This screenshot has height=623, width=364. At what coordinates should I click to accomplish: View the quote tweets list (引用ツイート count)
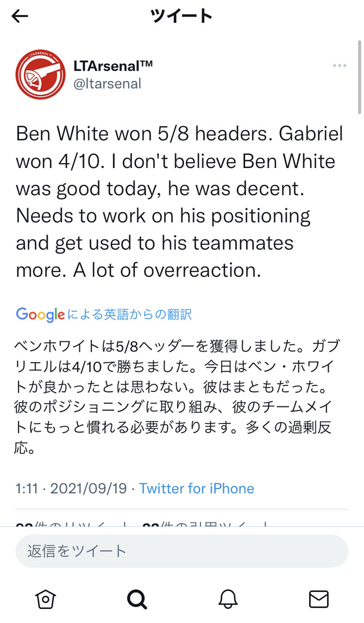click(205, 524)
